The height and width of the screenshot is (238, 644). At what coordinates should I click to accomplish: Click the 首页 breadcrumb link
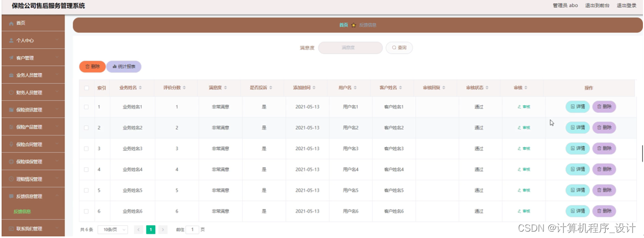coord(344,25)
